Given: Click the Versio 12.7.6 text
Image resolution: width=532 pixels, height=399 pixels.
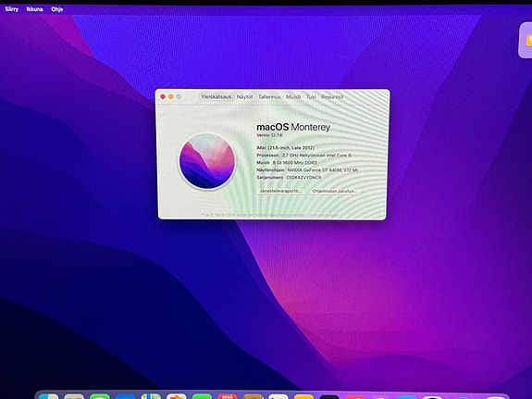Looking at the screenshot, I should pos(269,135).
